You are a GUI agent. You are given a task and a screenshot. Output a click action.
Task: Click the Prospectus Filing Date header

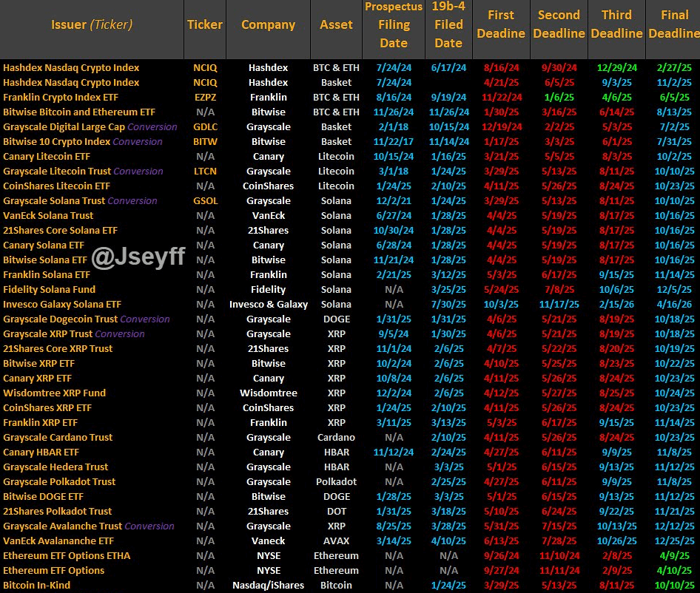tap(394, 24)
